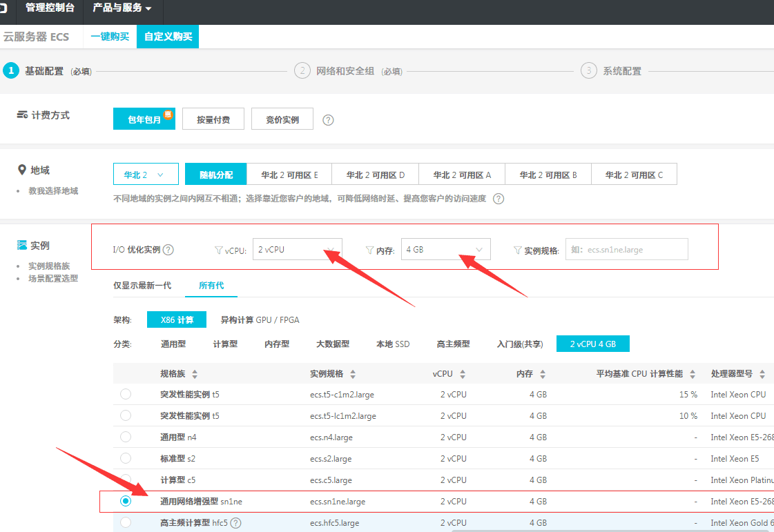Sort by vCPU column sort icon
Image resolution: width=774 pixels, height=532 pixels.
(462, 374)
